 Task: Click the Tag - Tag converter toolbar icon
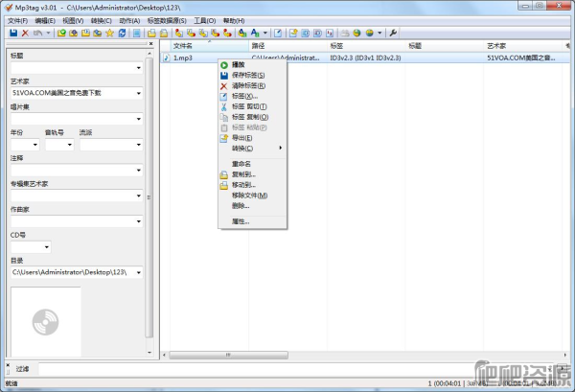[227, 33]
